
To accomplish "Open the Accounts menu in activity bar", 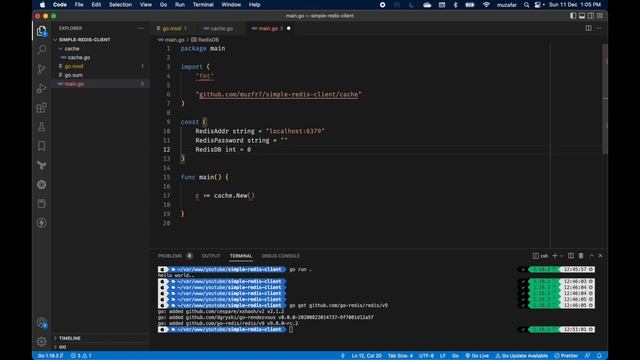I will (x=41, y=323).
